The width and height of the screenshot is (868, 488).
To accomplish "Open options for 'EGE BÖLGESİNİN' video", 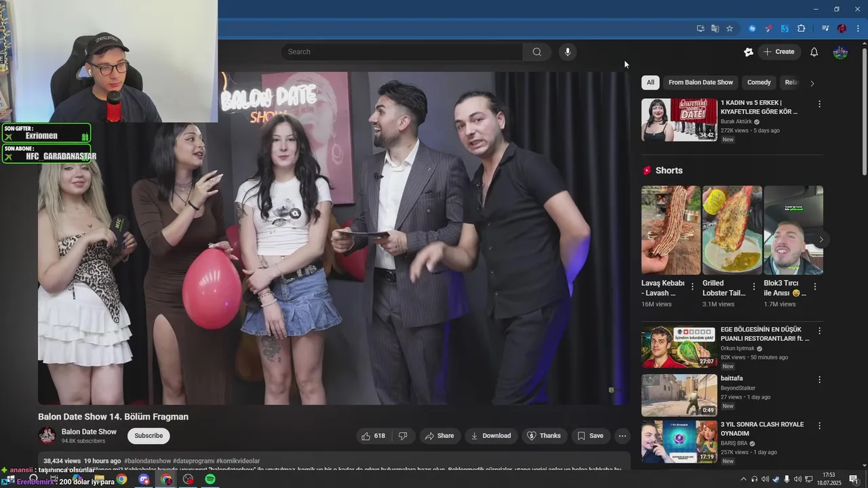I will pyautogui.click(x=819, y=331).
